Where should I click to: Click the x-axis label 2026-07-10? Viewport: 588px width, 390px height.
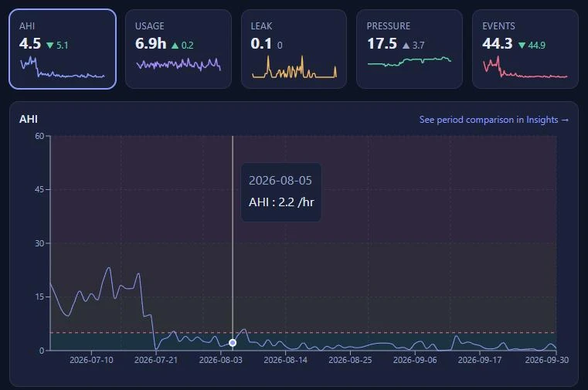coord(91,360)
